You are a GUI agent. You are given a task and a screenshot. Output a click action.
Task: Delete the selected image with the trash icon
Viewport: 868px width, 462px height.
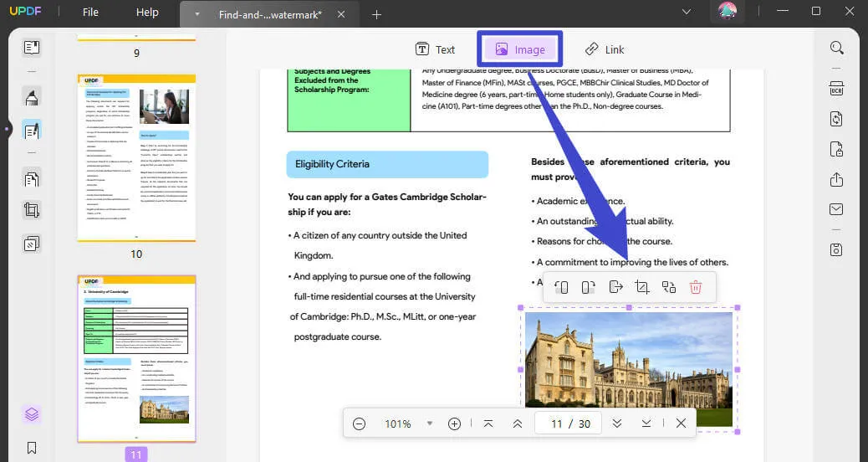click(x=695, y=287)
